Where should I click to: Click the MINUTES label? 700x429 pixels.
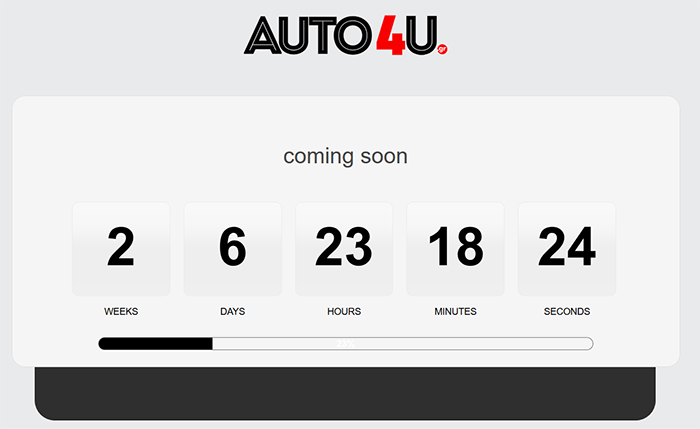[455, 311]
